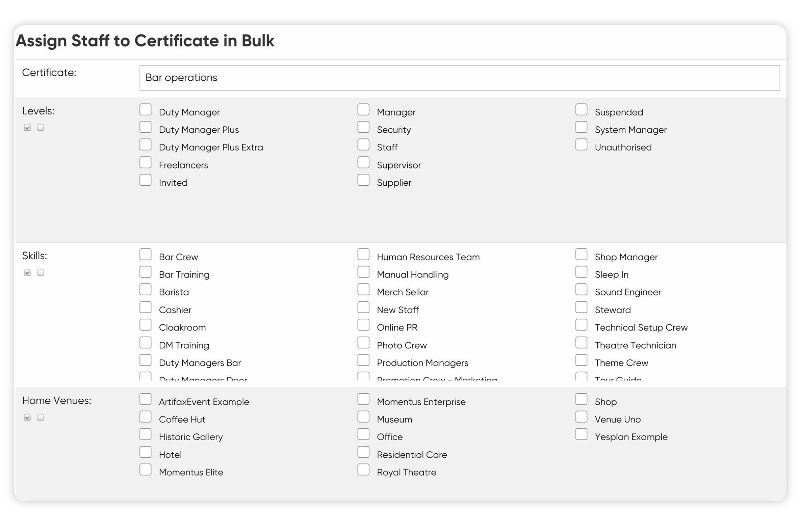Check the Venue Uno checkbox
This screenshot has height=532, width=801.
tap(582, 417)
